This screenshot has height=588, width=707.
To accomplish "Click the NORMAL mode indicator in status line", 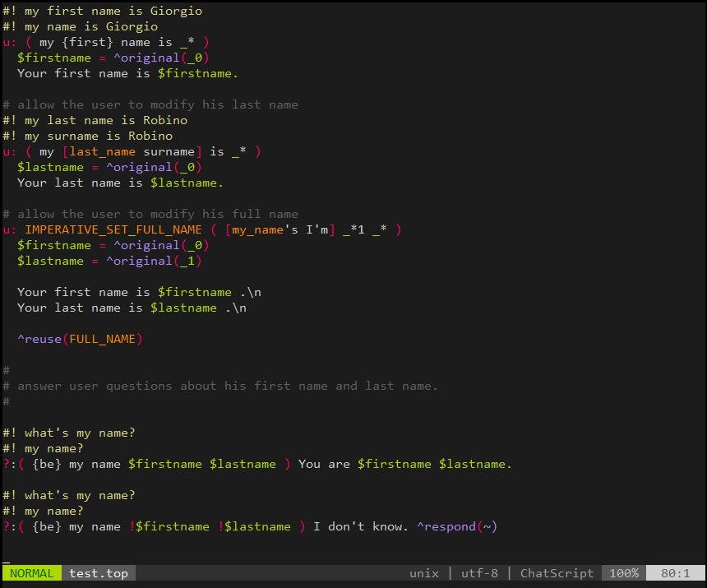I will 31,573.
